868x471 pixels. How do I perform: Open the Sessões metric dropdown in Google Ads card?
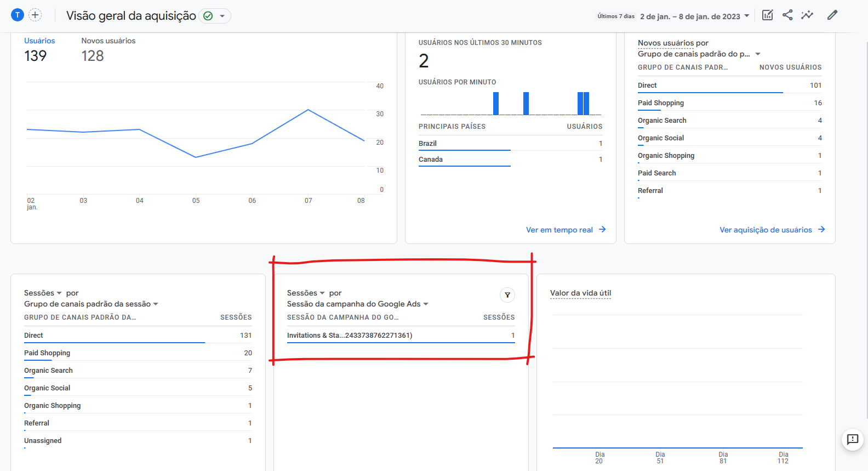[x=306, y=293]
